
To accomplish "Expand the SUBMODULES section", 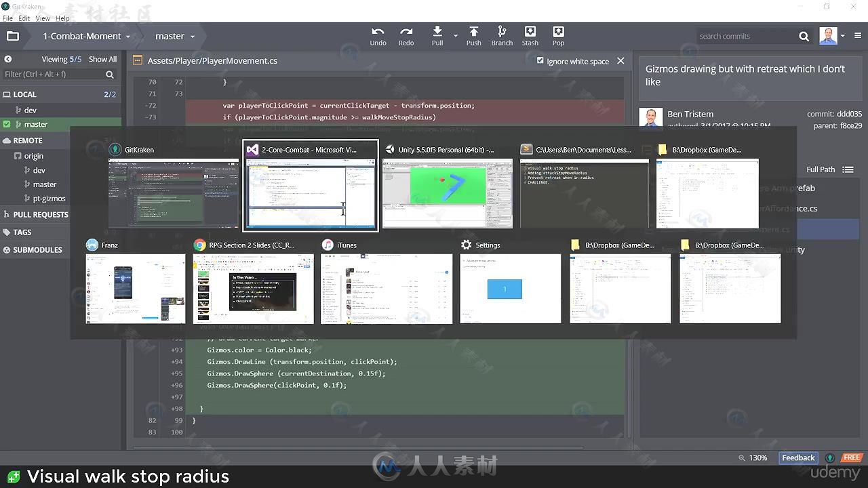I will click(33, 249).
